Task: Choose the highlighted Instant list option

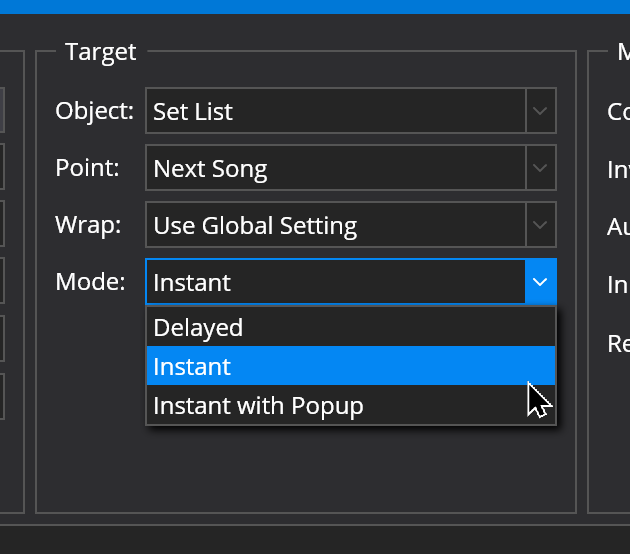Action: (351, 366)
